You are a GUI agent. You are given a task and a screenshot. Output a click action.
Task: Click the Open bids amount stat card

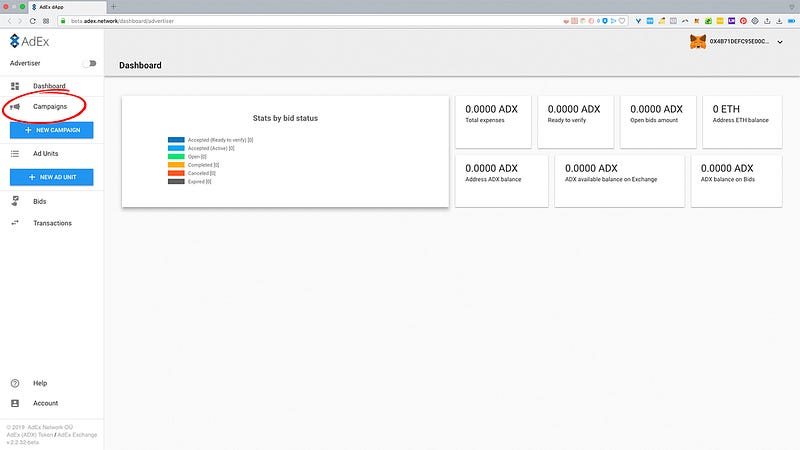click(658, 122)
